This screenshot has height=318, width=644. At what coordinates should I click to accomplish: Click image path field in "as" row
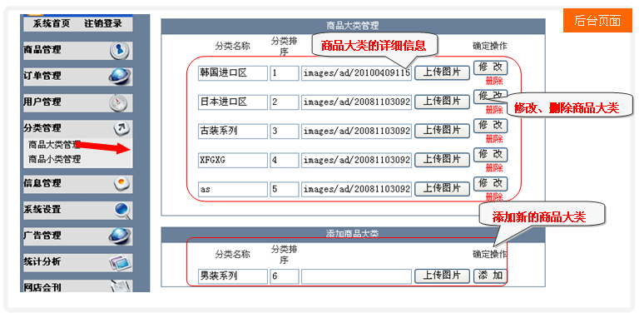356,190
